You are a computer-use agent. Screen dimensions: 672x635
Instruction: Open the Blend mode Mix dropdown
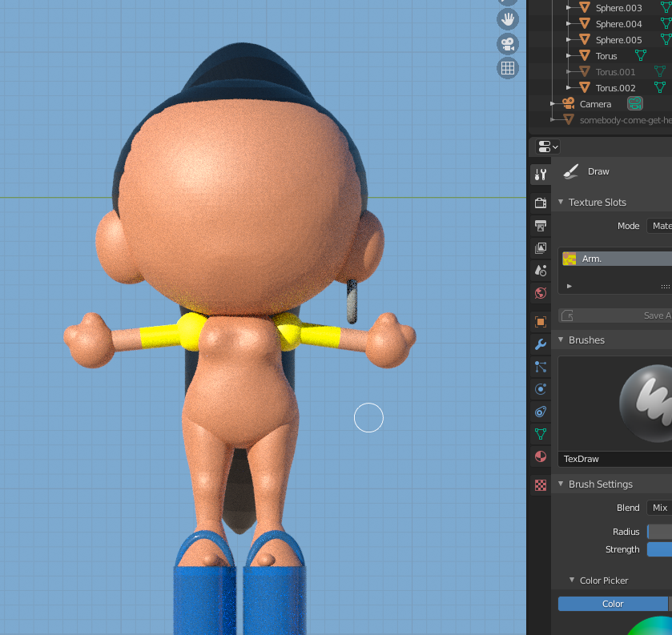coord(659,508)
